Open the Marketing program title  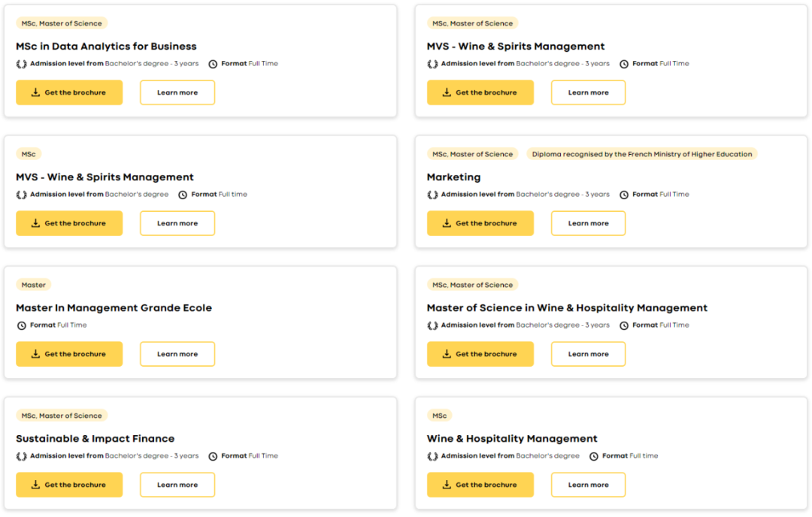click(453, 177)
